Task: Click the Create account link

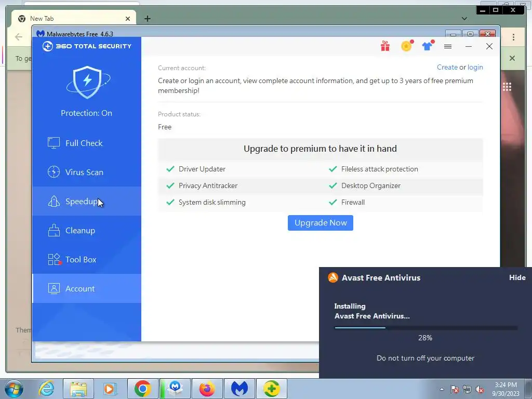Action: point(447,67)
